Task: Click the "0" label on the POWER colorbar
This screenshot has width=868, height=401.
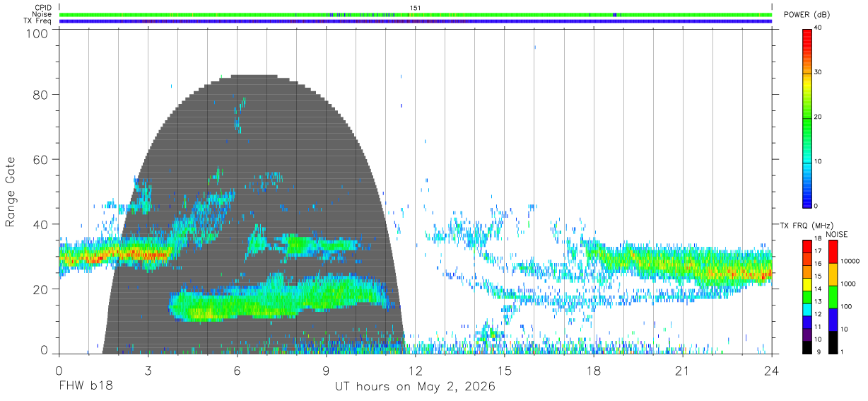Action: (816, 207)
